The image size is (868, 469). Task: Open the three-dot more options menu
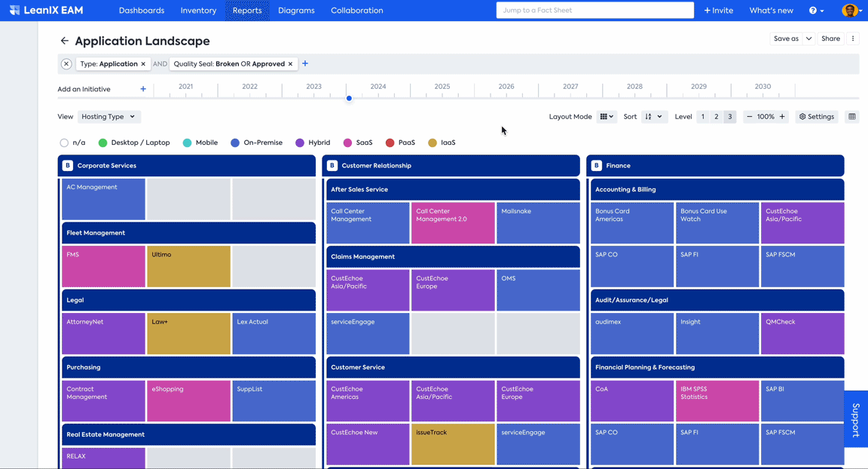tap(852, 38)
